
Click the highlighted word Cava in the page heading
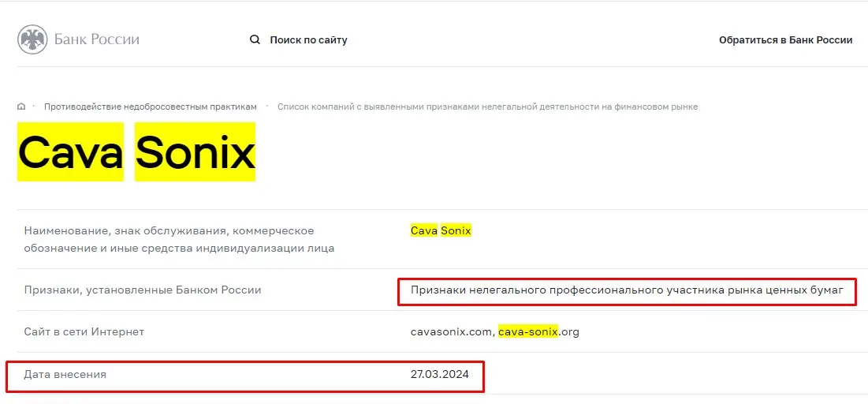70,152
